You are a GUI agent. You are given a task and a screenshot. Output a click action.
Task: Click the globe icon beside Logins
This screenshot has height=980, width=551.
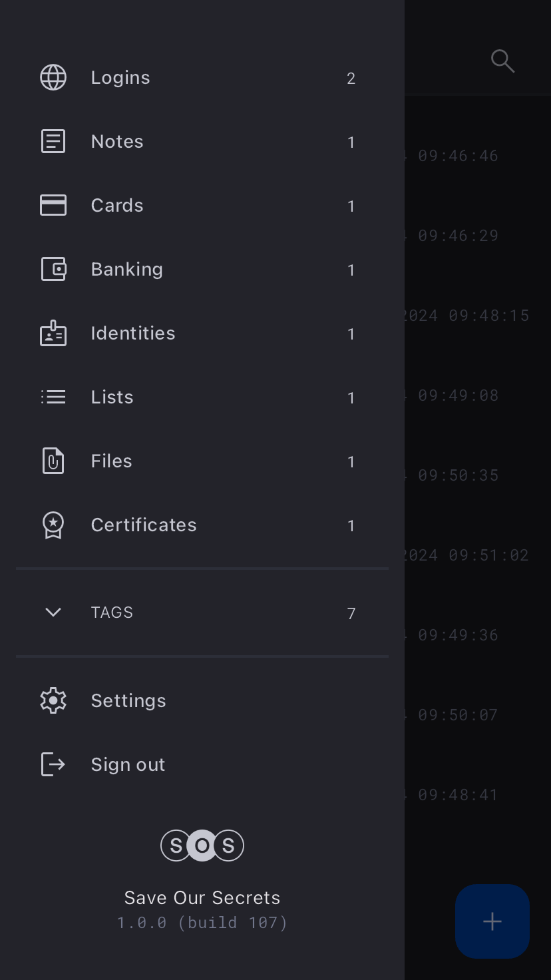coord(53,78)
